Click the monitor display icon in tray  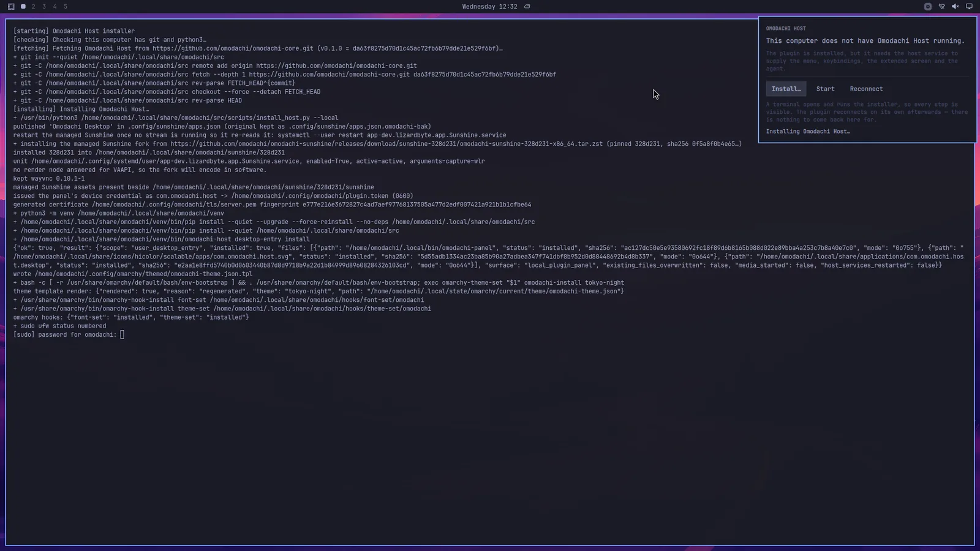coord(969,7)
